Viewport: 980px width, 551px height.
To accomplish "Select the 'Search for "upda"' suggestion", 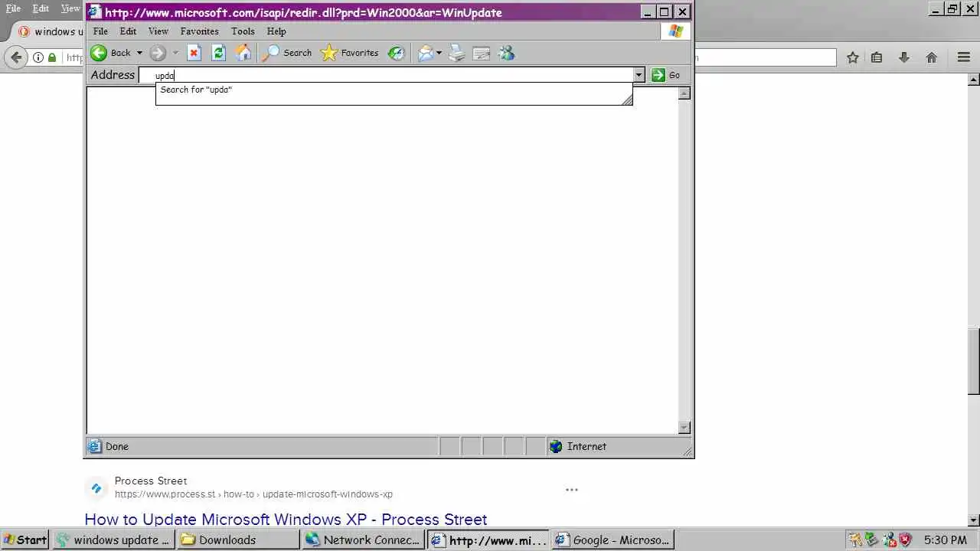I will coord(394,90).
